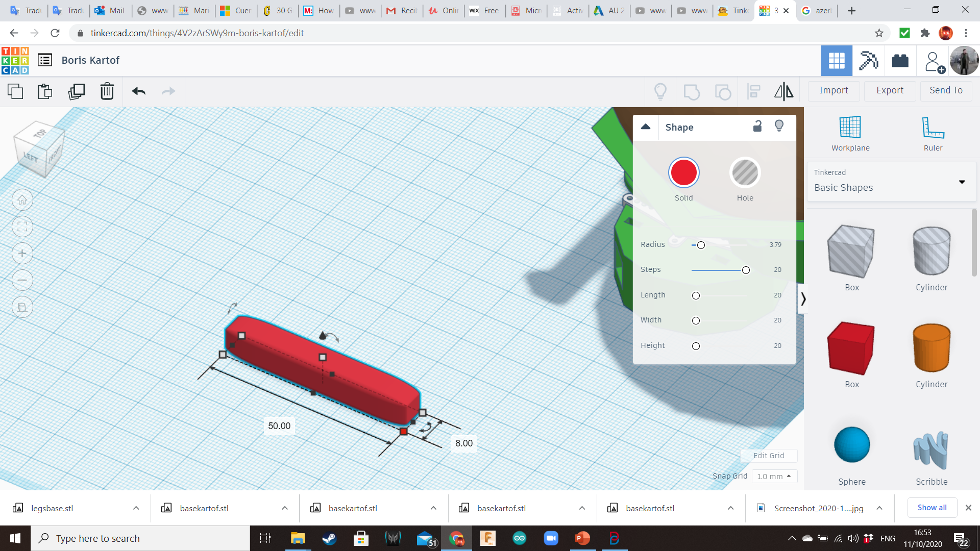
Task: Click the Steps slider handle
Action: (746, 270)
